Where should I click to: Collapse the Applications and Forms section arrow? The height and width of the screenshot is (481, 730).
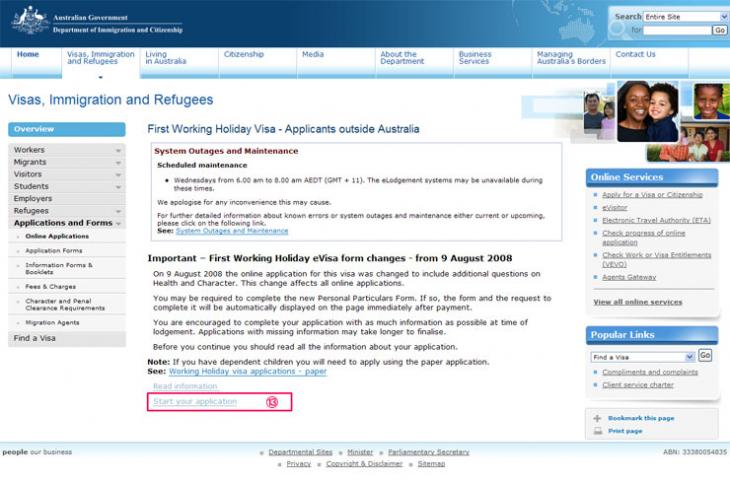point(118,224)
